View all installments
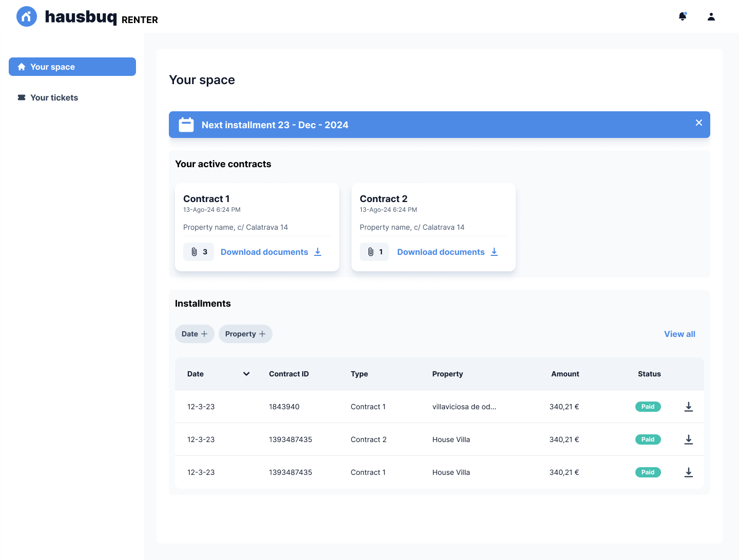The height and width of the screenshot is (560, 739). [679, 334]
